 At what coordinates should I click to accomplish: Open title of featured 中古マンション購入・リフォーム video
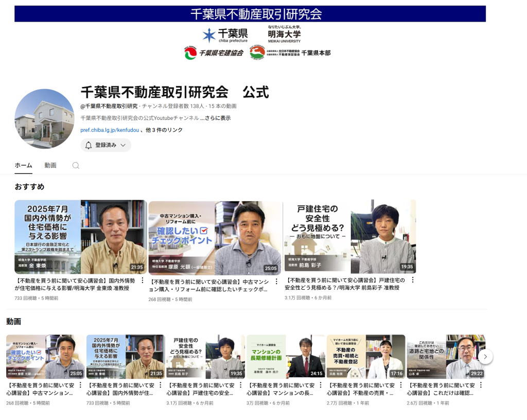click(x=209, y=286)
